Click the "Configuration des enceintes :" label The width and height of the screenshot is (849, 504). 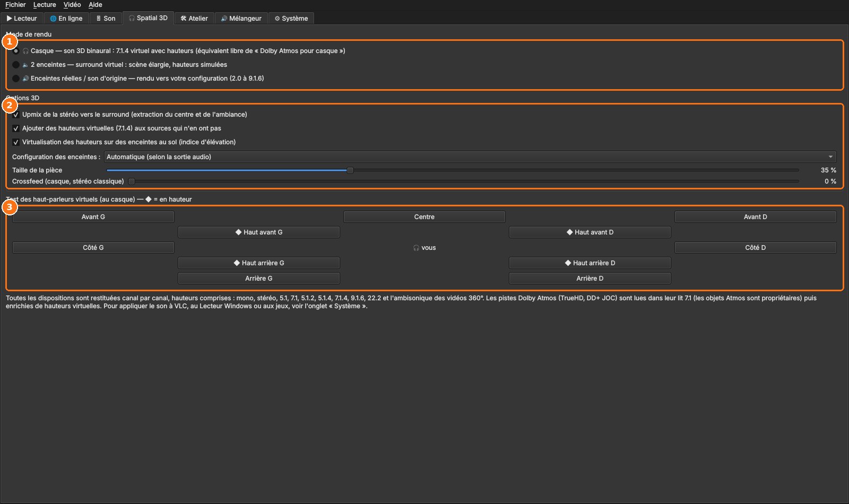click(56, 157)
